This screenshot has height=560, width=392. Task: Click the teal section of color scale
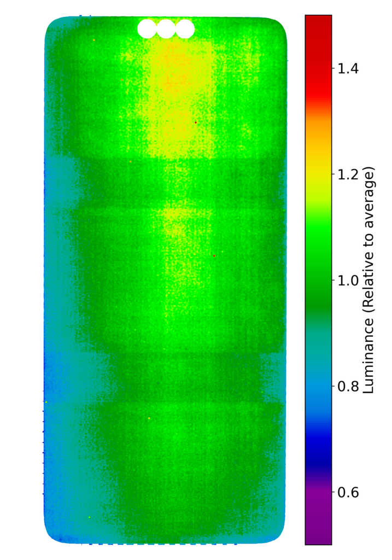[318, 350]
